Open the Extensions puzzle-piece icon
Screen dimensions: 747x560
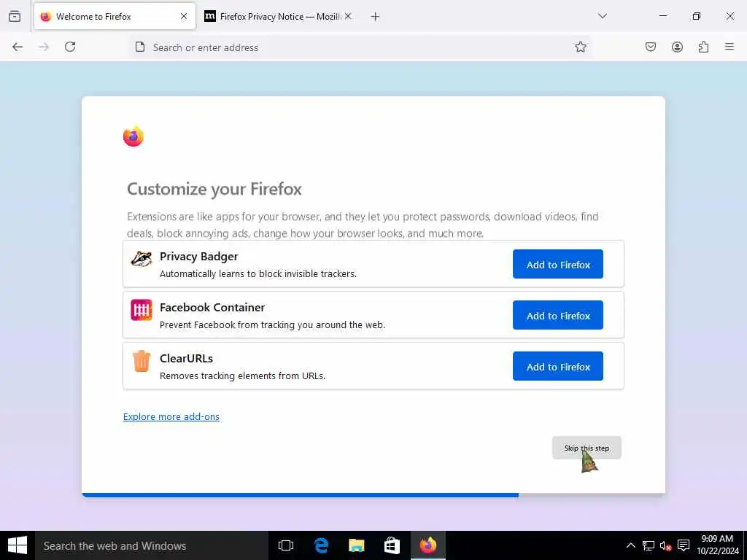point(704,47)
